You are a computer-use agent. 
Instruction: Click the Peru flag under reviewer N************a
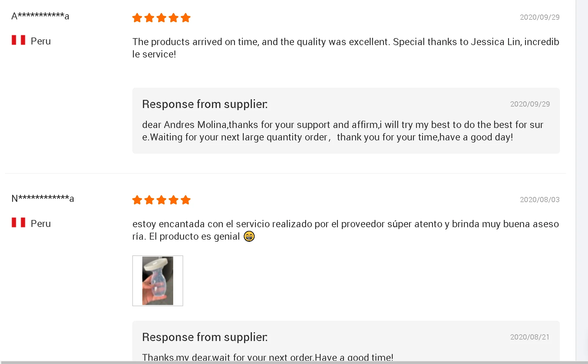click(18, 223)
